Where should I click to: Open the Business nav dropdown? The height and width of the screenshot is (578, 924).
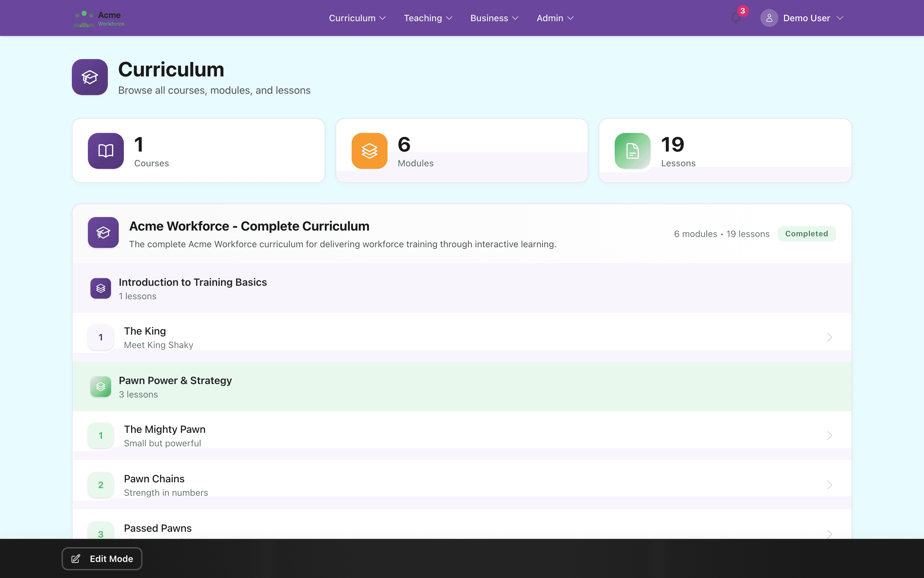[494, 18]
